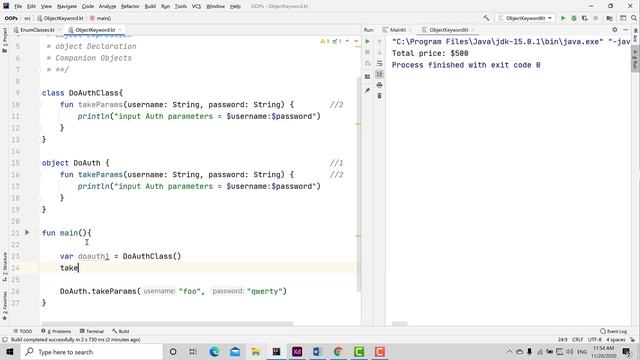Open the TODO tool window
The width and height of the screenshot is (640, 360).
point(23,331)
